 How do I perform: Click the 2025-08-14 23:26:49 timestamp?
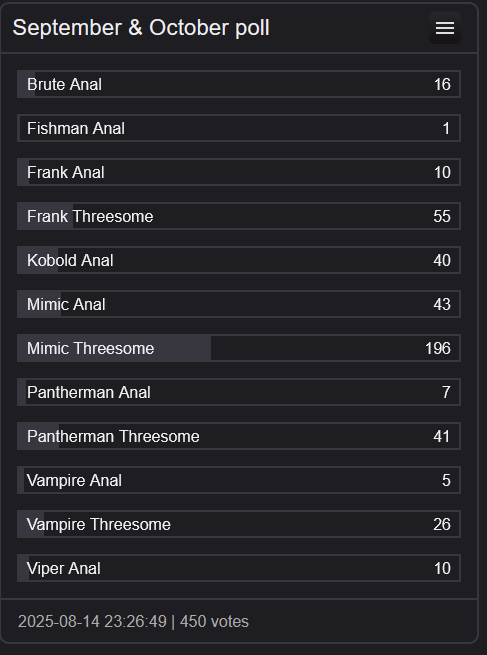point(92,622)
